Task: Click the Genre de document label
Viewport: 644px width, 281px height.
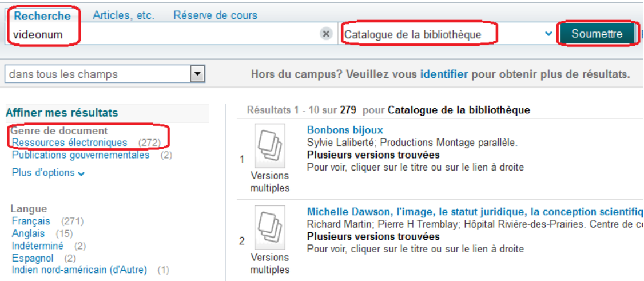Action: tap(59, 130)
